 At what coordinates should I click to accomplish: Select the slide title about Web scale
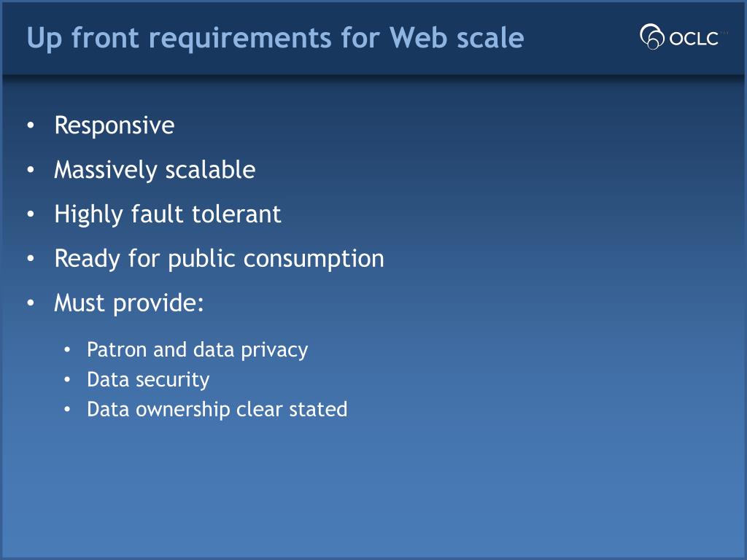(275, 38)
